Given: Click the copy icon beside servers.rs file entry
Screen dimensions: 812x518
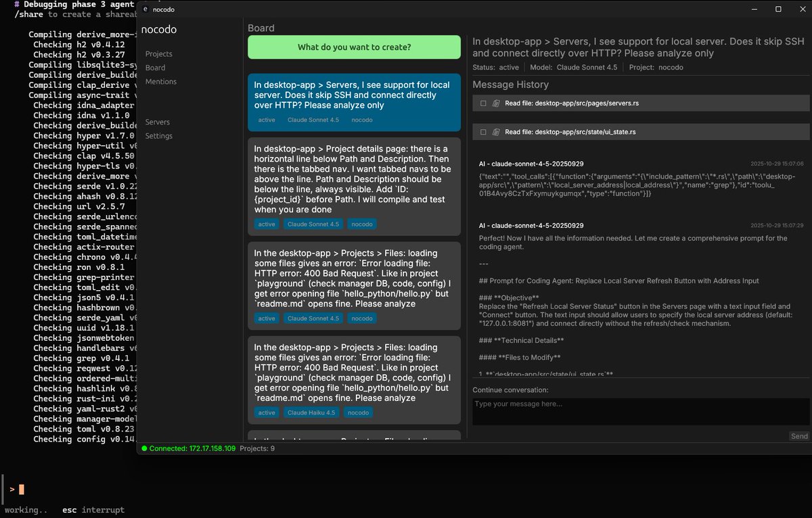Looking at the screenshot, I should tap(497, 103).
